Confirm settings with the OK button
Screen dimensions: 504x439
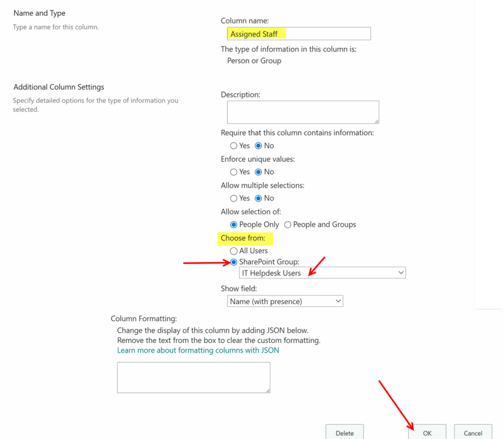coord(427,433)
